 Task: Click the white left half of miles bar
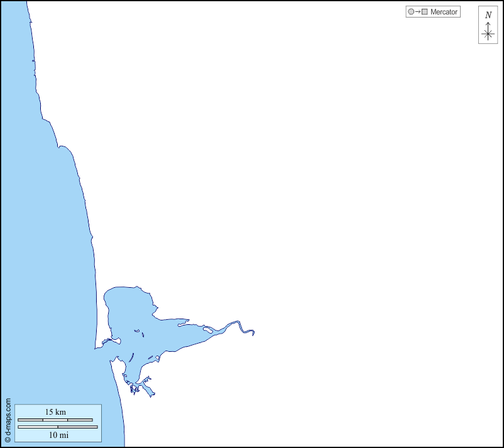(38, 427)
